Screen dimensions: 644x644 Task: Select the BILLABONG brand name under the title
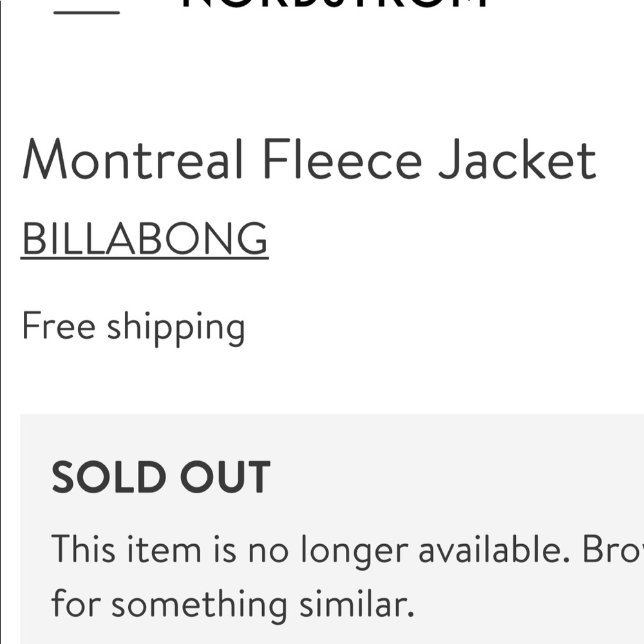tap(144, 238)
